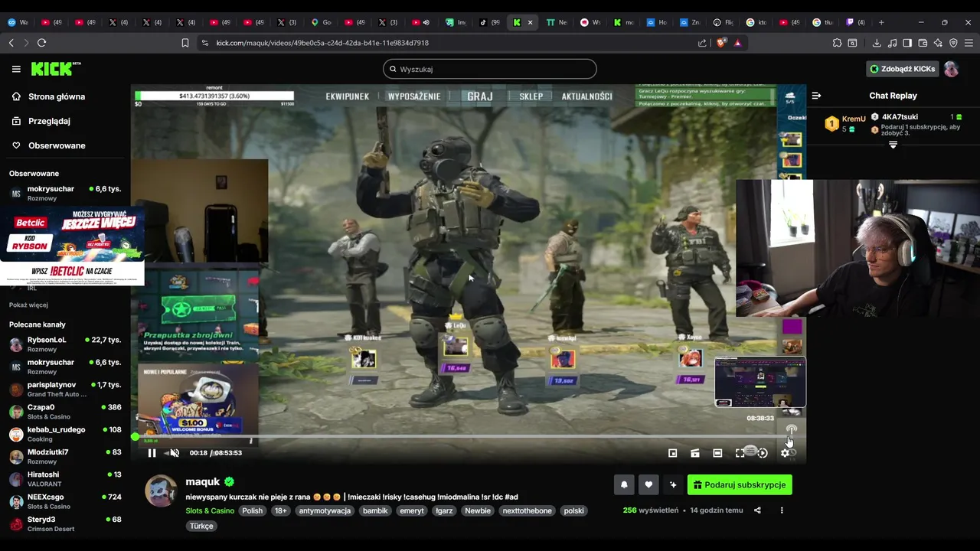Open NEEXcsgo channel
980x551 pixels.
pyautogui.click(x=65, y=501)
